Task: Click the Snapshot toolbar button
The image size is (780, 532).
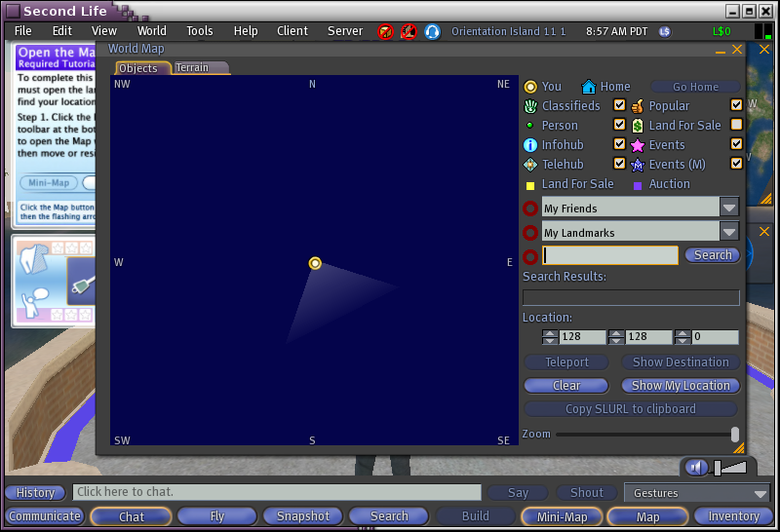Action: coord(303,516)
